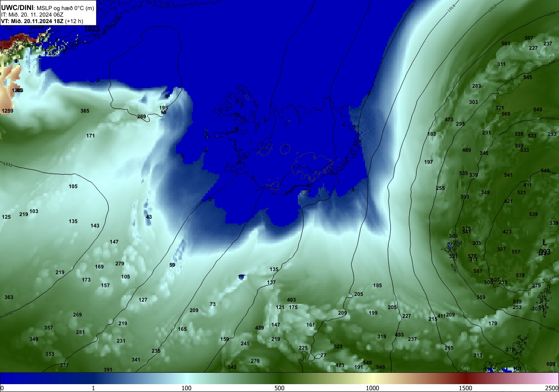Click the 391 height value

(x=108, y=370)
